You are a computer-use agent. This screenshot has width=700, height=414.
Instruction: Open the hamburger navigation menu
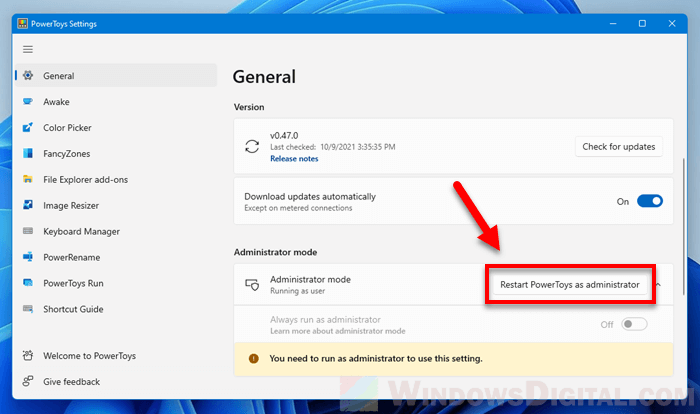[28, 49]
